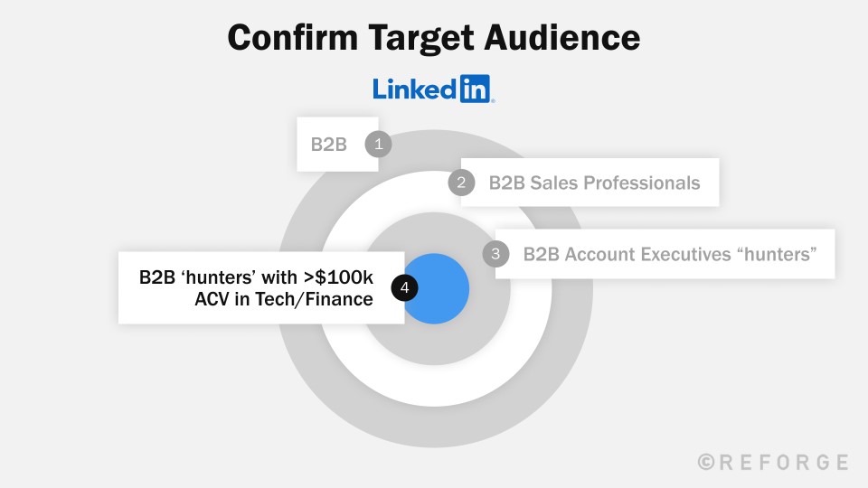
Task: Click the white middle target ring
Action: 434,386
